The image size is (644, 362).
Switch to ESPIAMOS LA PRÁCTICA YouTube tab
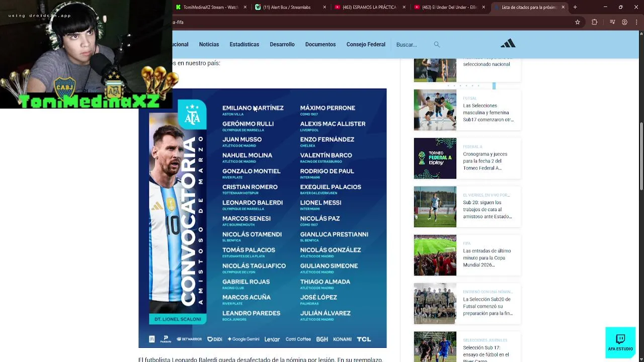click(370, 7)
